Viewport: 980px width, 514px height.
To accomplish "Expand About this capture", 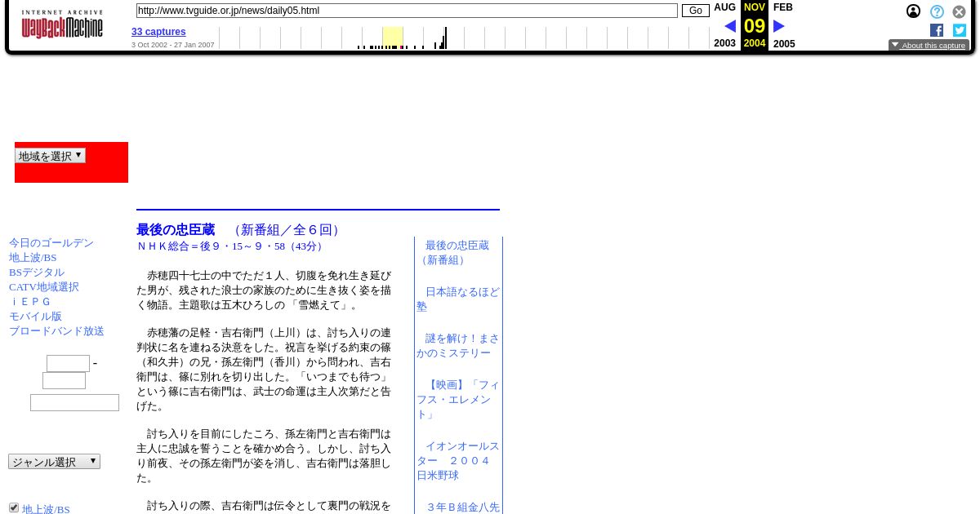I will [x=929, y=46].
